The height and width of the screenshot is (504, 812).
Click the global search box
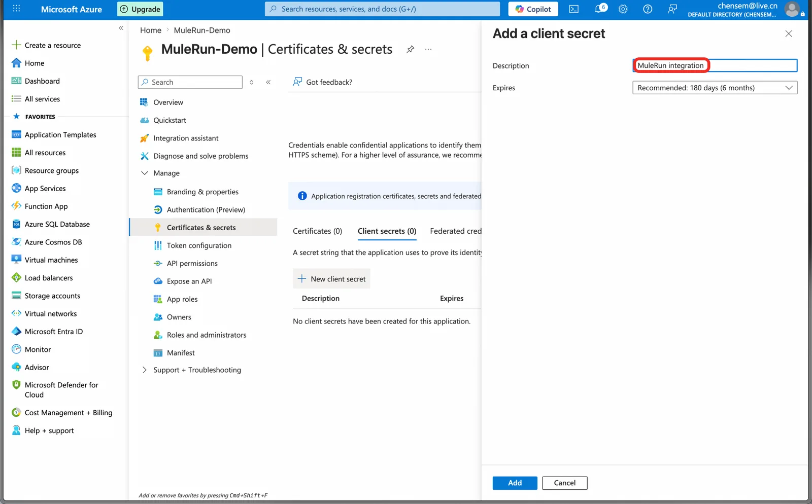coord(382,9)
